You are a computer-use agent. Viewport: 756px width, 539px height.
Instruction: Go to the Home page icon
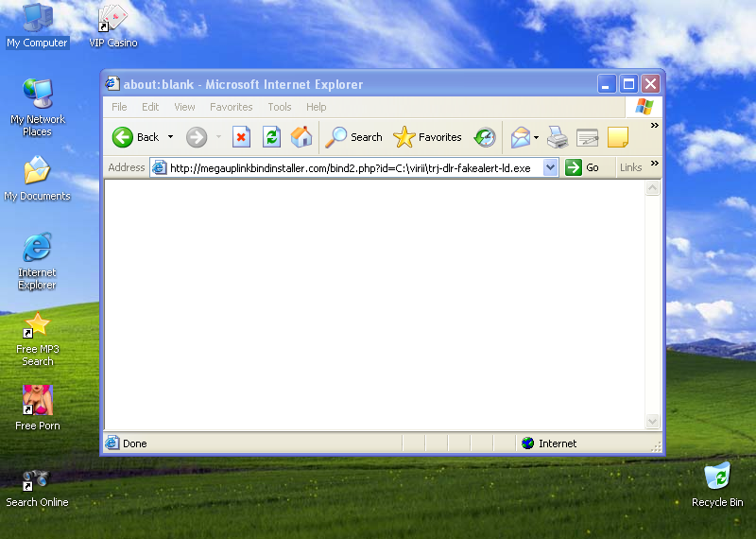tap(301, 137)
